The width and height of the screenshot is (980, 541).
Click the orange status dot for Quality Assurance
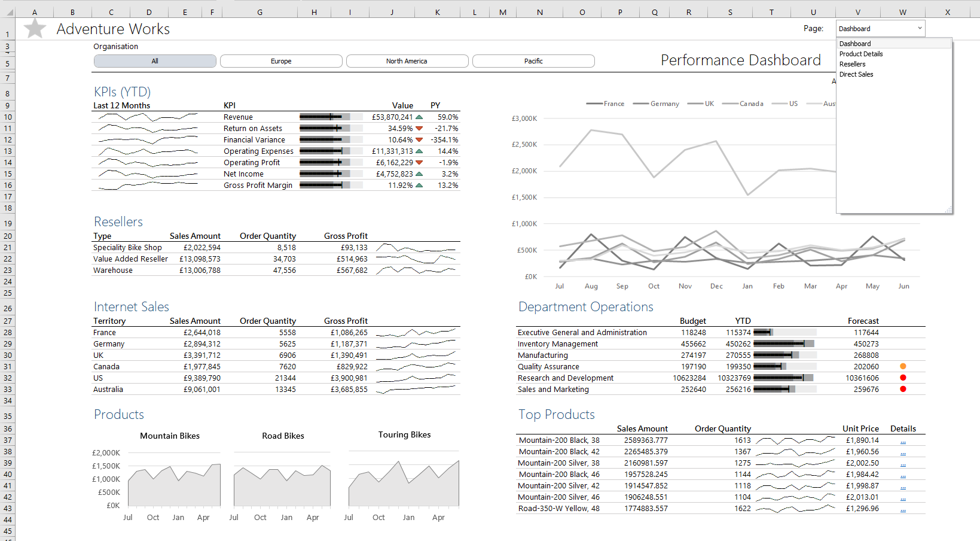point(903,366)
